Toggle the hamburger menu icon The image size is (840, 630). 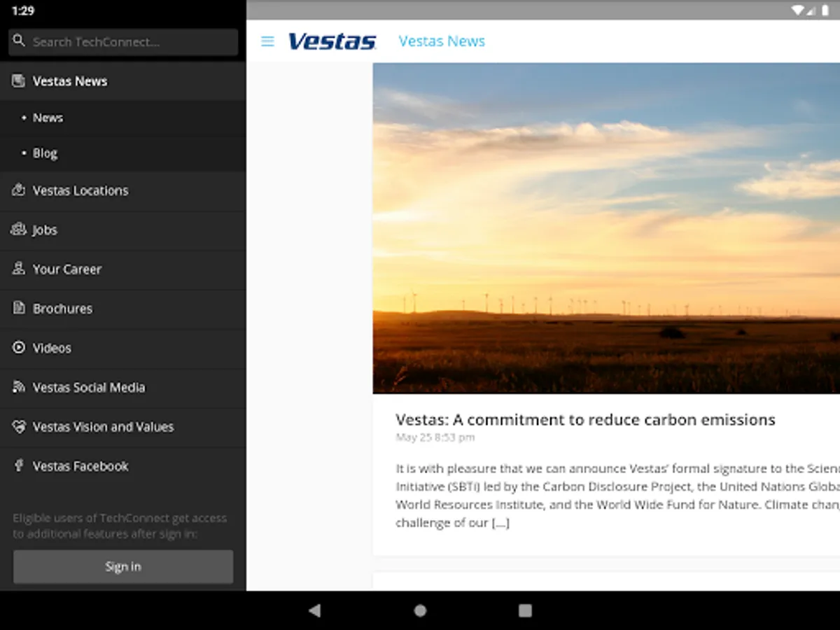(267, 41)
